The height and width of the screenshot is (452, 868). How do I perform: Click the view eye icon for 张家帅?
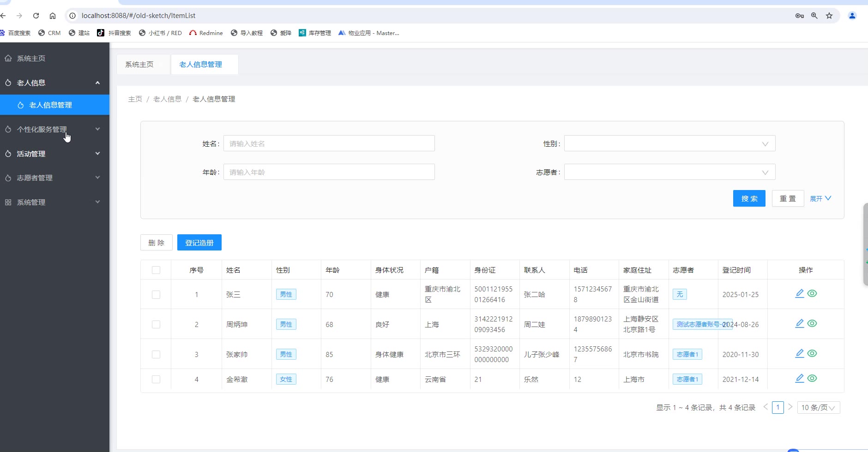pyautogui.click(x=812, y=353)
